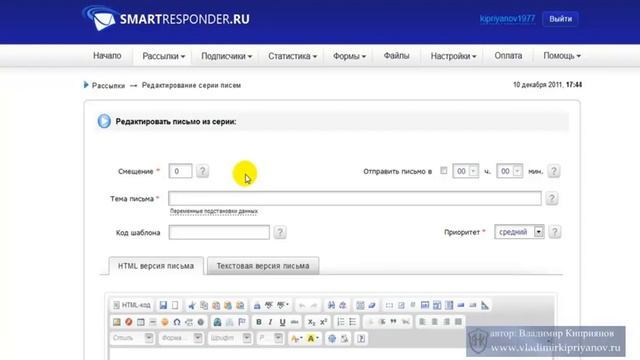640x360 pixels.
Task: Open the minutes dropdown (мин.)
Action: tap(509, 171)
